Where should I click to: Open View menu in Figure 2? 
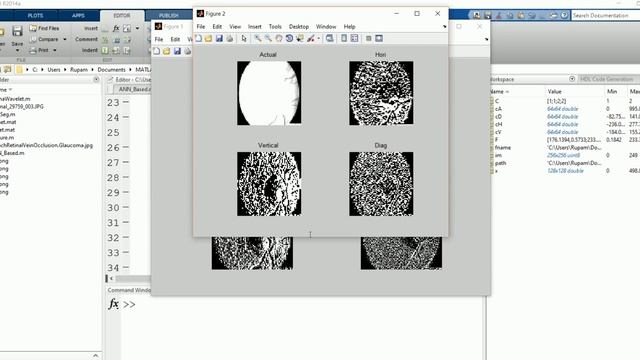coord(235,27)
